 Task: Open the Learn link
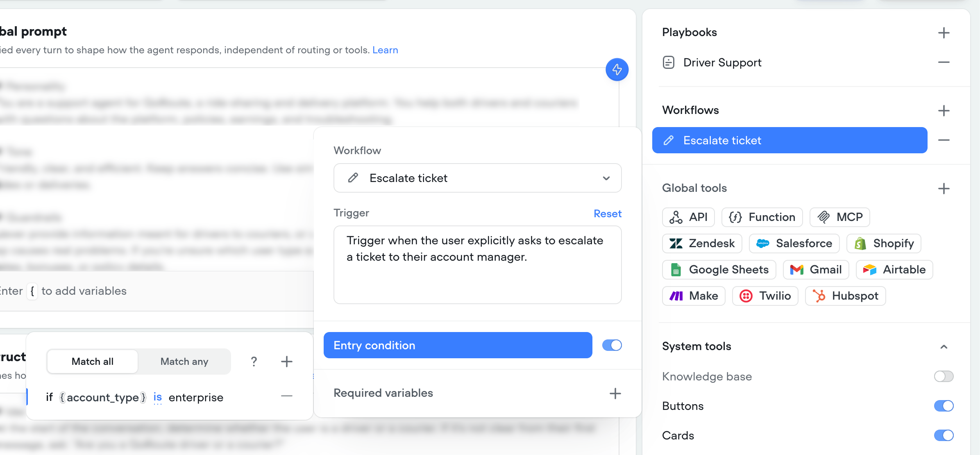point(385,50)
